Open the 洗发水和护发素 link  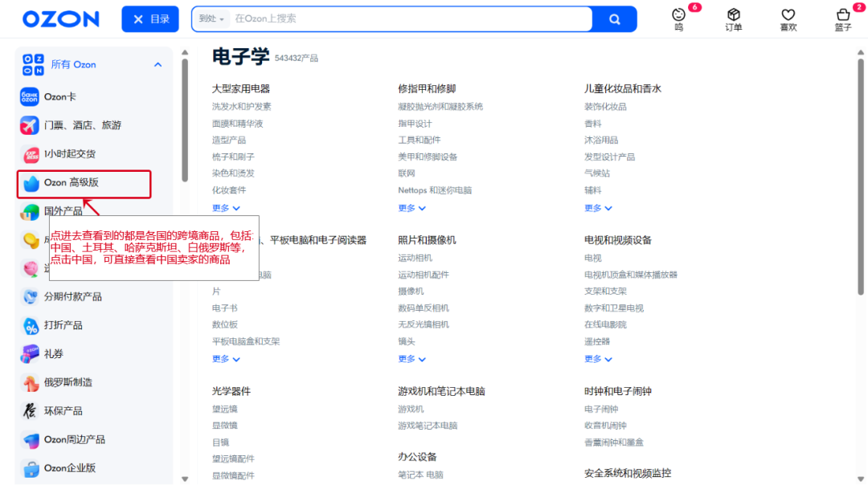pos(241,107)
